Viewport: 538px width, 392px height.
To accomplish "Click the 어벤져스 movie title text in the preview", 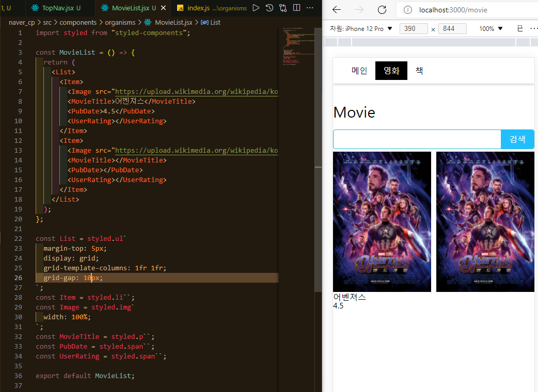I will coord(350,297).
